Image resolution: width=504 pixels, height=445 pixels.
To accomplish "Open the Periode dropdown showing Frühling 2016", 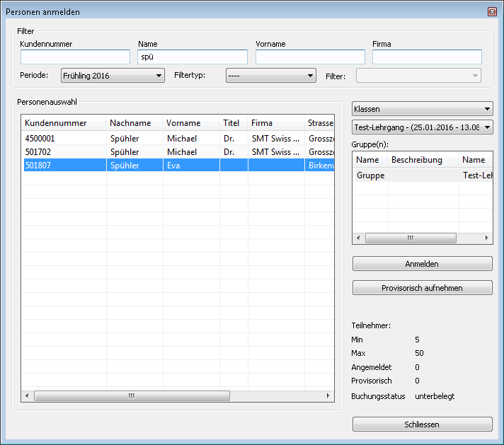I will click(x=113, y=76).
